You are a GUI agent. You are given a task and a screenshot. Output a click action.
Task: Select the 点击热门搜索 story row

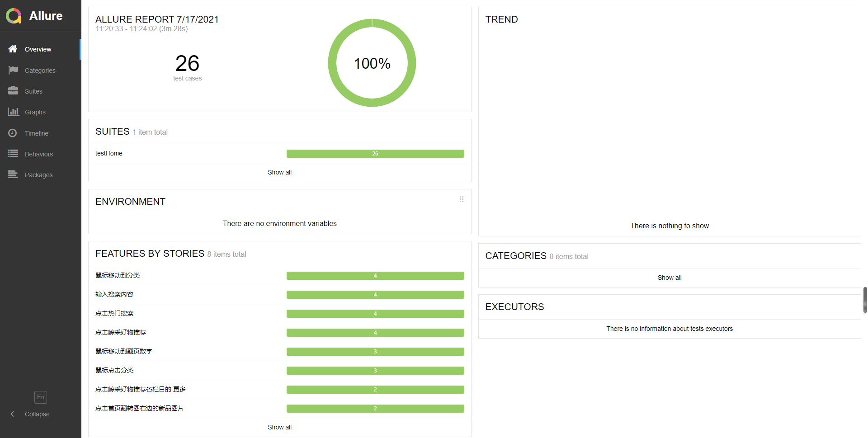(x=279, y=314)
